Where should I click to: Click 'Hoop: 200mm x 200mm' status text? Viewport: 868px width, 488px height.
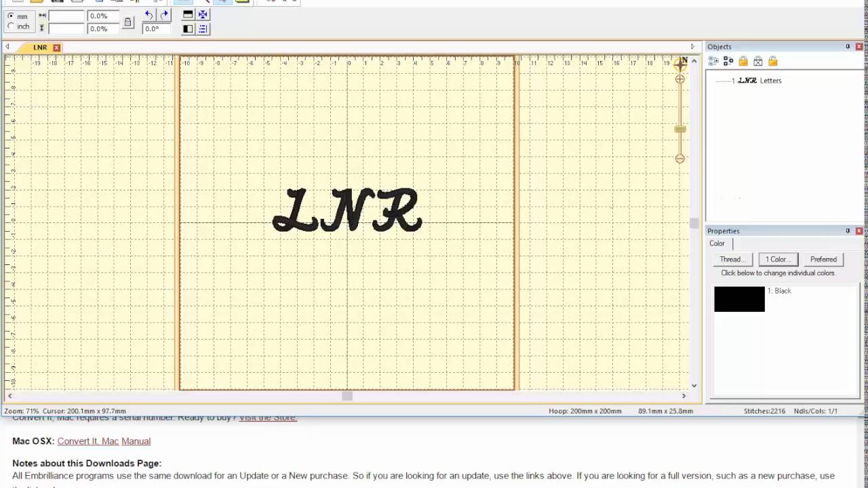(585, 411)
